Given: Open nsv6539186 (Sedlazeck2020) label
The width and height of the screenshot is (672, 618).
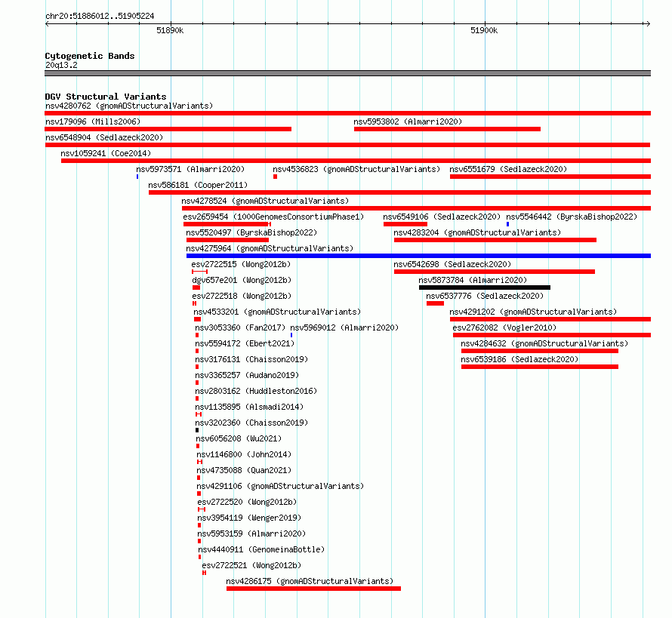Looking at the screenshot, I should [x=519, y=359].
